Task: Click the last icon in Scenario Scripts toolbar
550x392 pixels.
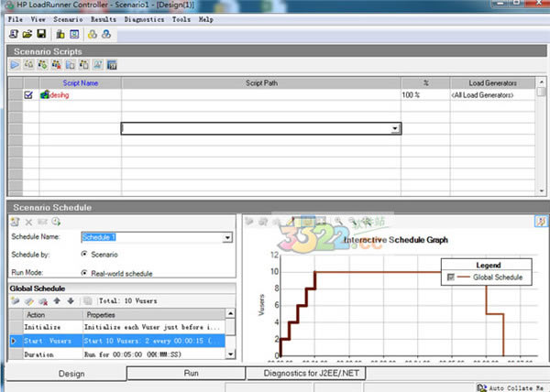Action: tap(112, 65)
